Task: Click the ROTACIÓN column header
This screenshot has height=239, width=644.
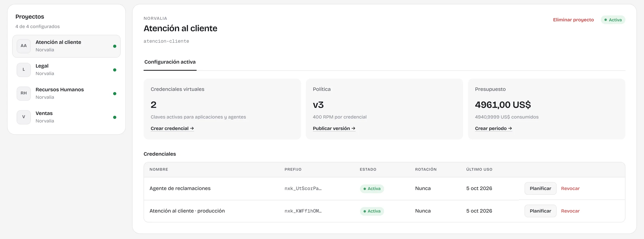Action: click(x=426, y=170)
